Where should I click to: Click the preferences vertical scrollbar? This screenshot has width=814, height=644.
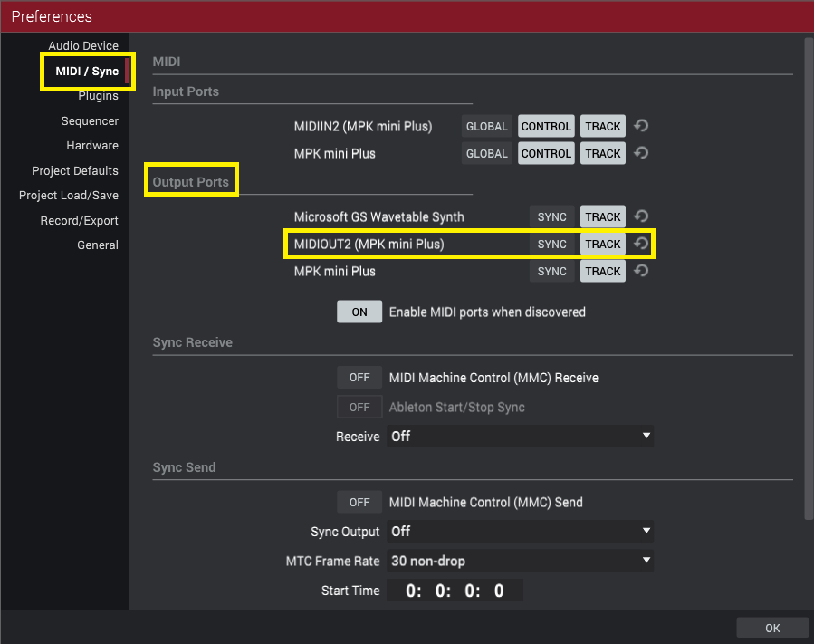809,278
